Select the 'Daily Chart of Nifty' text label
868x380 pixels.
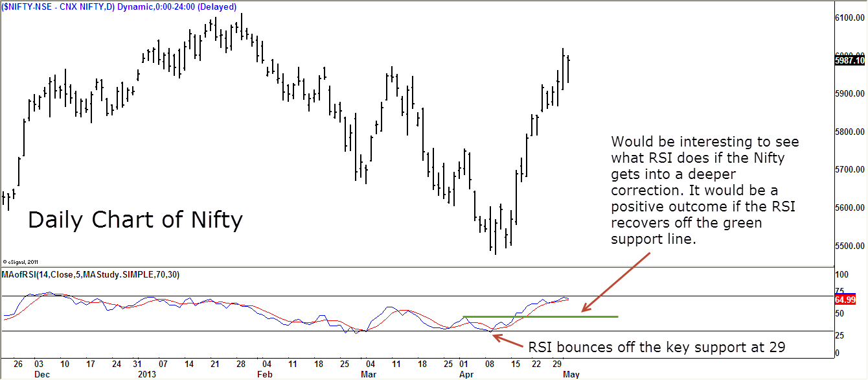[x=135, y=220]
